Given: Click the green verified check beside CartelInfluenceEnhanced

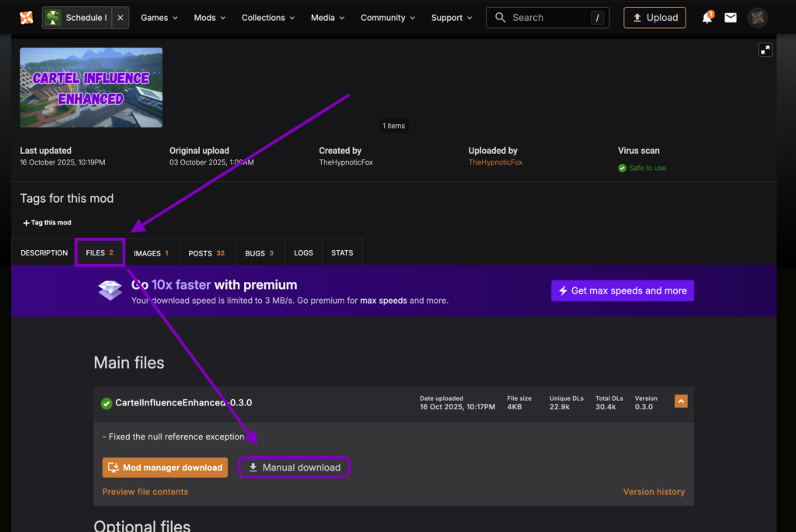Looking at the screenshot, I should (106, 403).
